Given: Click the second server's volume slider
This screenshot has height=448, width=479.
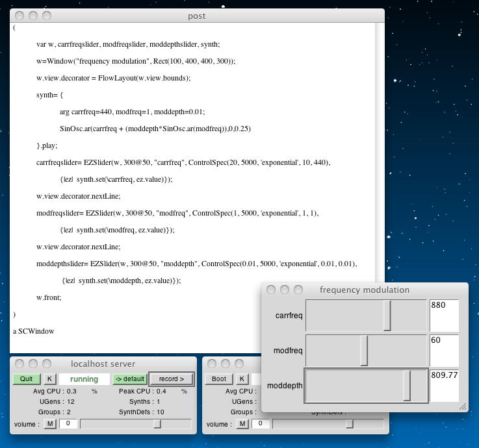Looking at the screenshot, I should pyautogui.click(x=349, y=424).
